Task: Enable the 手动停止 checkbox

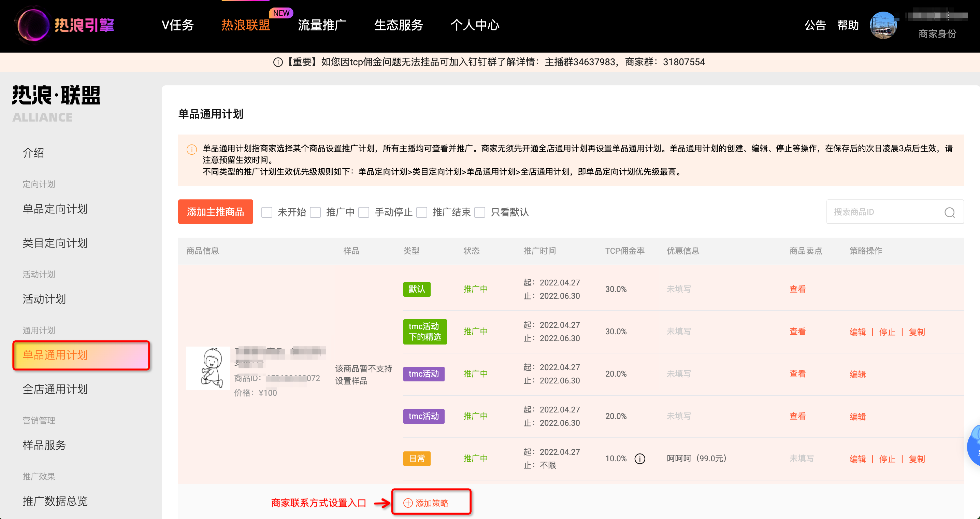Action: [x=364, y=212]
